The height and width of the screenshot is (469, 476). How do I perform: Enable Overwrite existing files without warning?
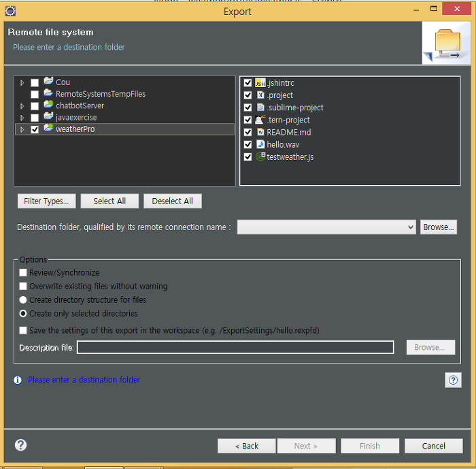[22, 286]
